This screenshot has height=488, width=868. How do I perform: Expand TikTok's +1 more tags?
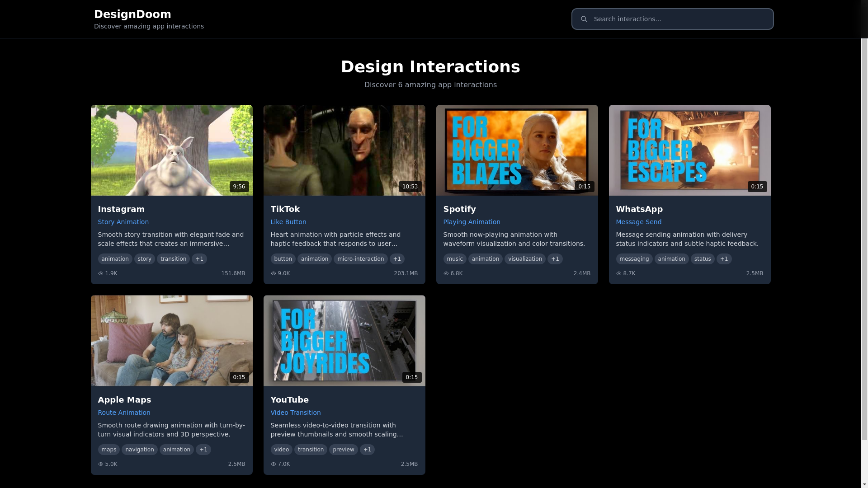397,259
